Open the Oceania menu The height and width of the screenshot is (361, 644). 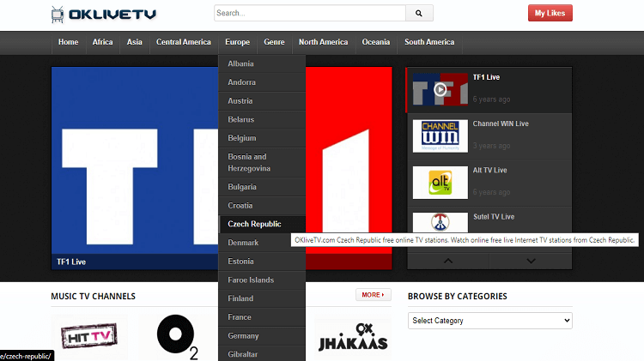pyautogui.click(x=376, y=42)
